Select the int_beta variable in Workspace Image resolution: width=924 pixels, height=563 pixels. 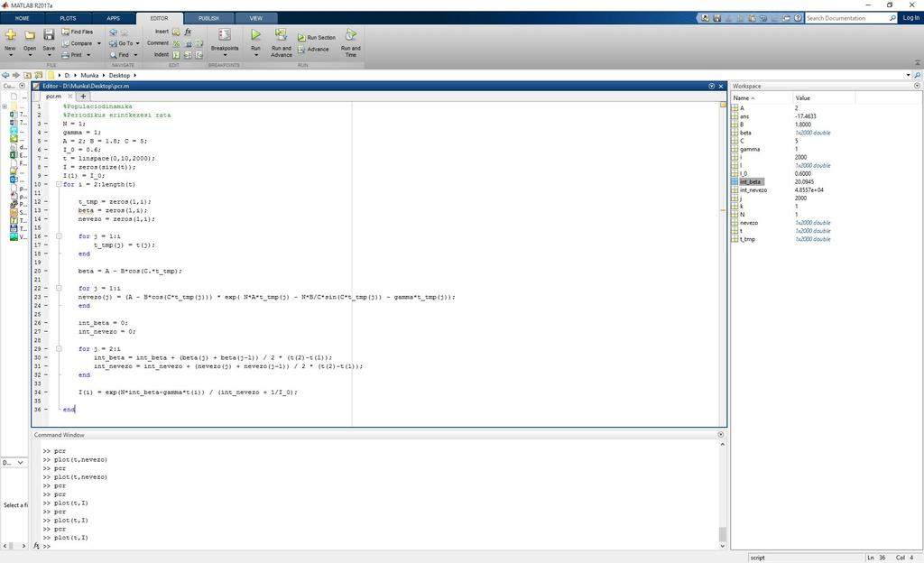[x=751, y=182]
